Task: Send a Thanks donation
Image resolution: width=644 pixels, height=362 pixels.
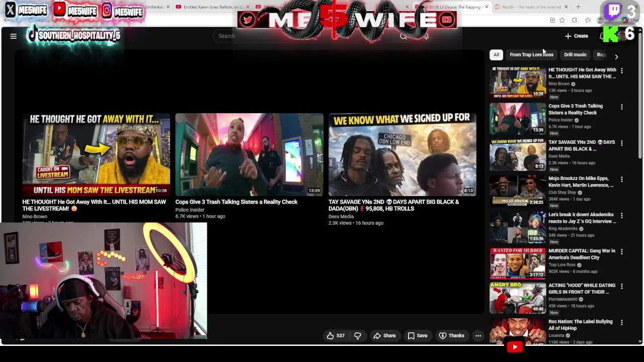Action: coord(451,336)
